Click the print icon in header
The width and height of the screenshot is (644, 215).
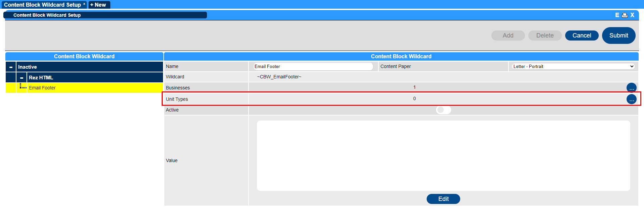[x=625, y=15]
